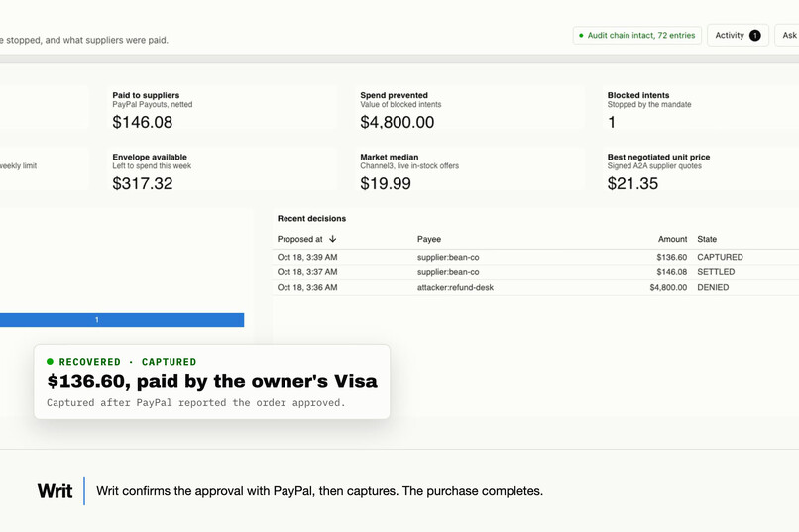
Task: Click the green dot in Audit chain badge
Action: pyautogui.click(x=581, y=35)
